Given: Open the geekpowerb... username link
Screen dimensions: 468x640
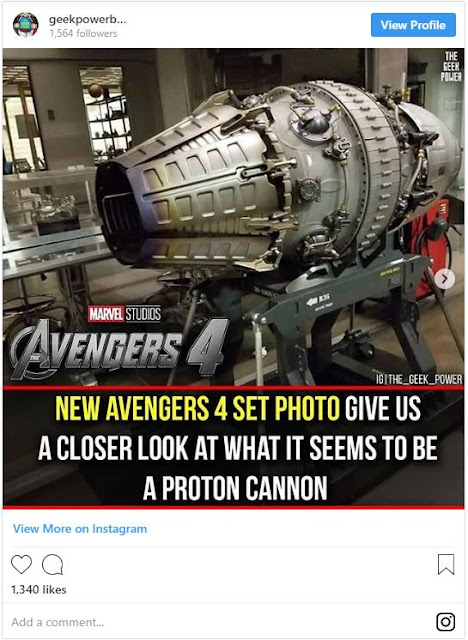Looking at the screenshot, I should point(87,19).
